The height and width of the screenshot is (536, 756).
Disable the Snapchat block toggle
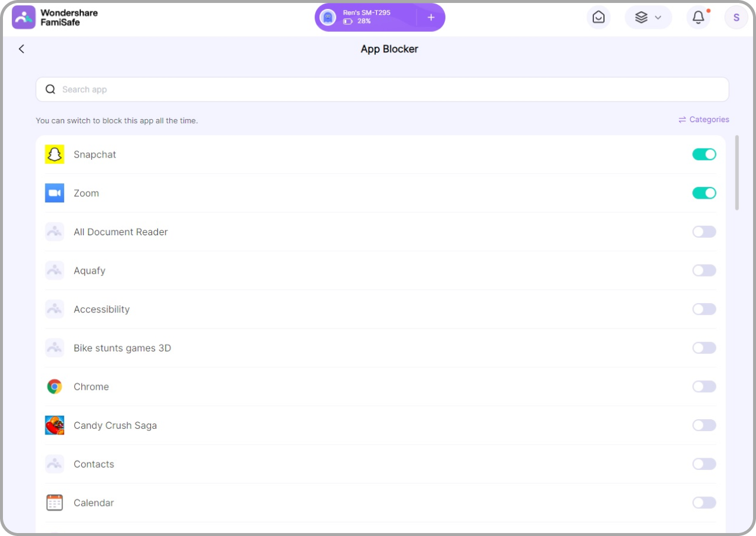(704, 154)
